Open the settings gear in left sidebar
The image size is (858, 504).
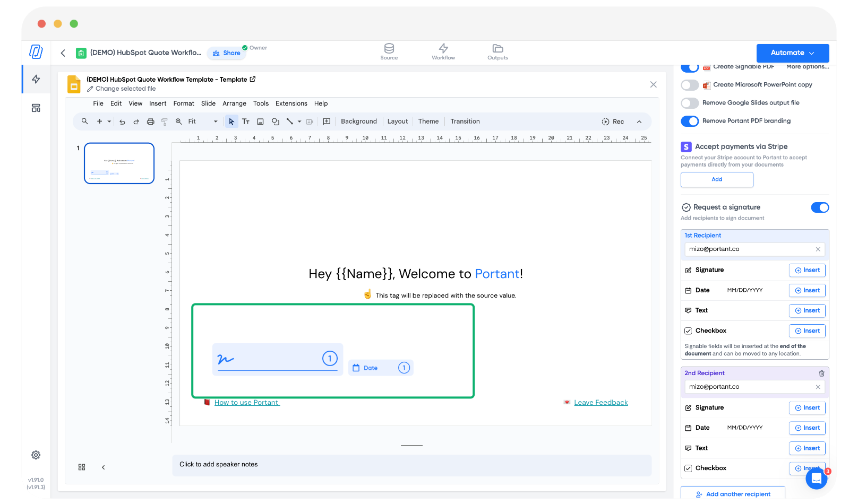(36, 455)
